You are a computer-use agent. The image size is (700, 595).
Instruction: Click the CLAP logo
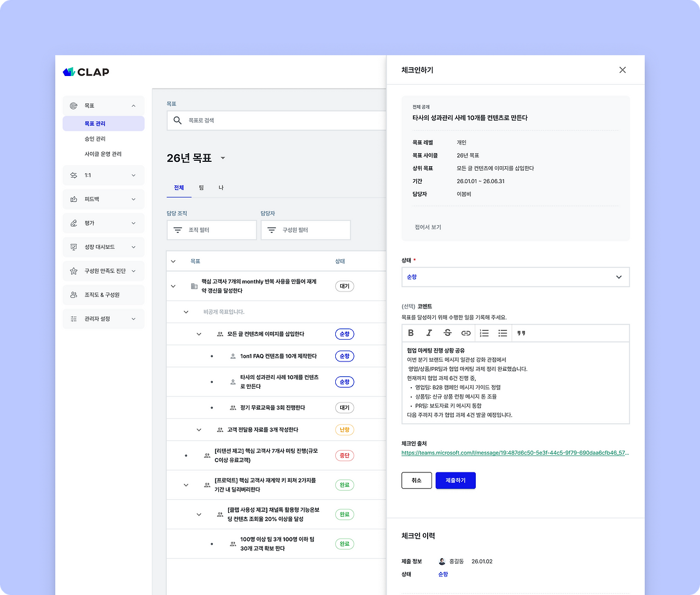pos(86,72)
